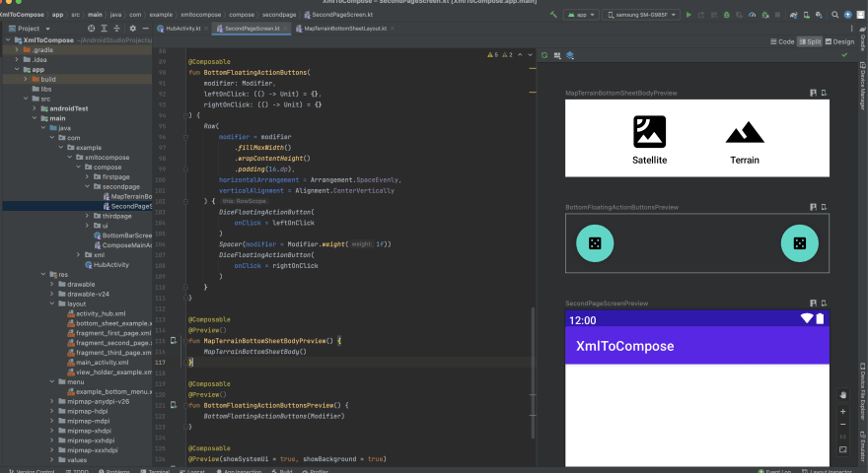The height and width of the screenshot is (473, 868).
Task: Collapse the secondpage package
Action: [88, 186]
